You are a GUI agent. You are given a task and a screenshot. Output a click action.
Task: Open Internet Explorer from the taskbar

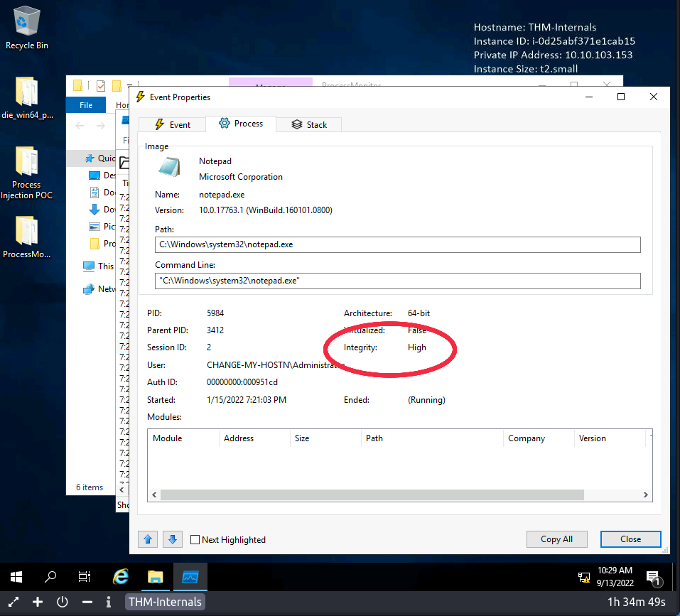coord(122,577)
